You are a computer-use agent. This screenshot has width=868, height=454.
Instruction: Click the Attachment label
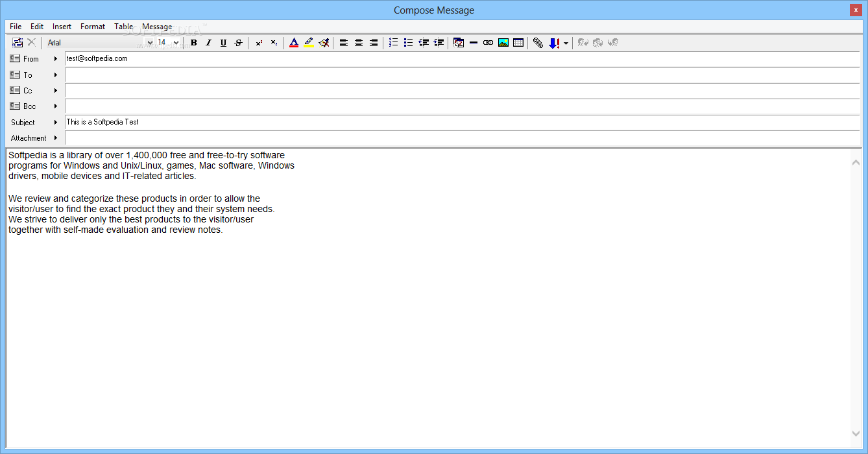29,138
